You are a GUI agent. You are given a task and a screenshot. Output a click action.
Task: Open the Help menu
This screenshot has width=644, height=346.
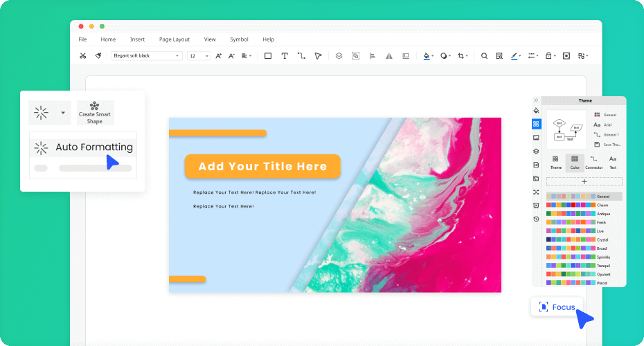click(268, 39)
